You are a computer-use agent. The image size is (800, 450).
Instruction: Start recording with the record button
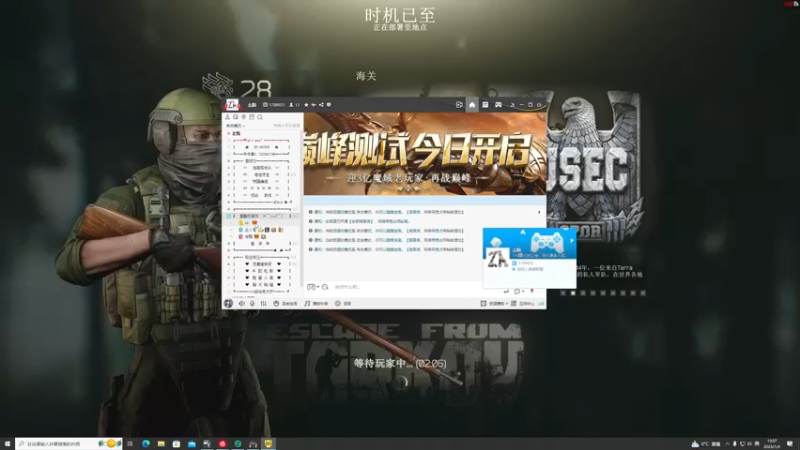[x=343, y=304]
